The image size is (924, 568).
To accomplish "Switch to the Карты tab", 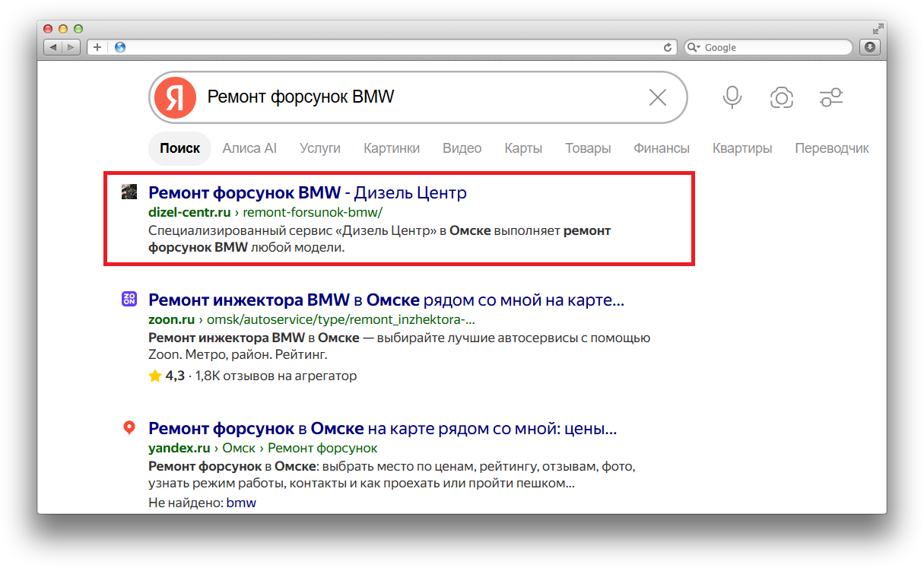I will pyautogui.click(x=523, y=148).
